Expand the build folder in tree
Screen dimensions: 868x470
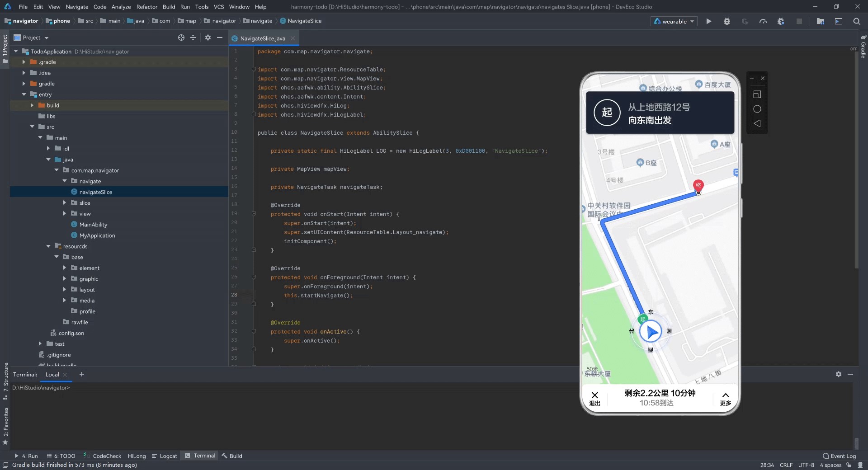coord(32,105)
